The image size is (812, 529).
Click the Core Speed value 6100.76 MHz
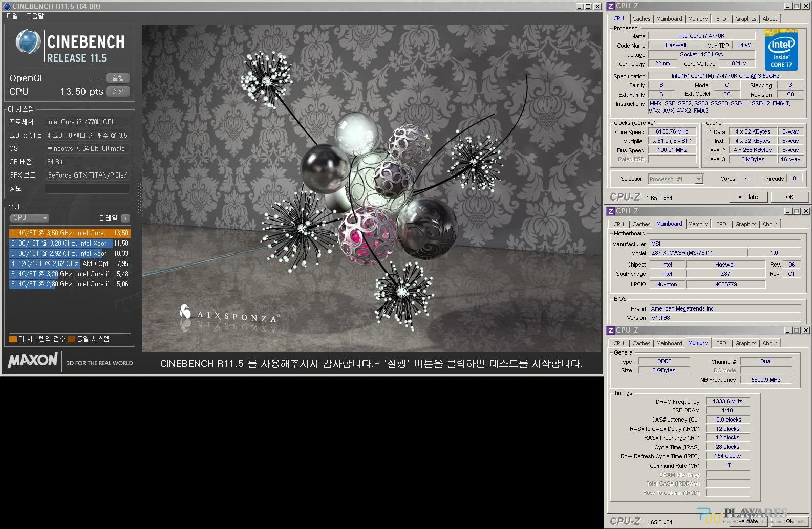tap(672, 132)
